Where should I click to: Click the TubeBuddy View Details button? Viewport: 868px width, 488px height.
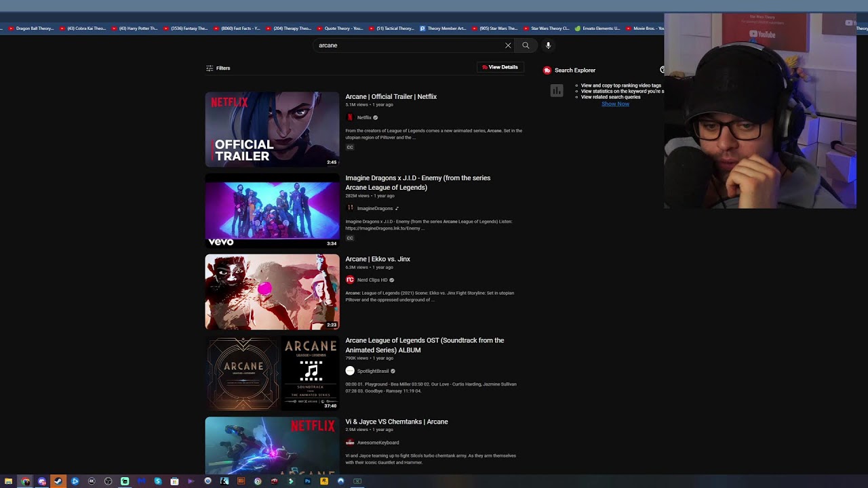500,67
